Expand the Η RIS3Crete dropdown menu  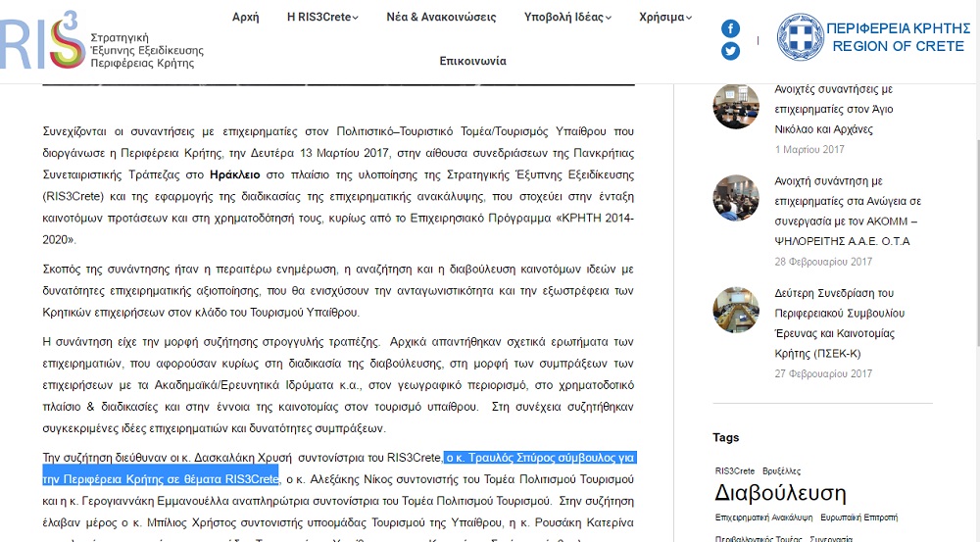click(322, 17)
